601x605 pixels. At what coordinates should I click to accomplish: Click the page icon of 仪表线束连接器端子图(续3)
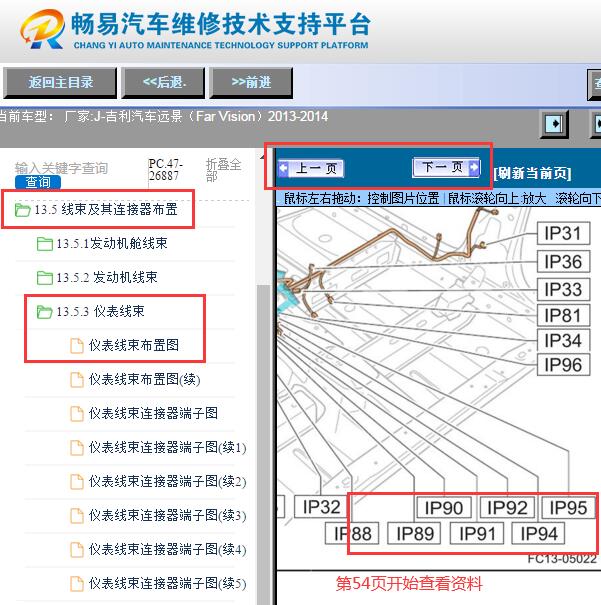point(76,515)
